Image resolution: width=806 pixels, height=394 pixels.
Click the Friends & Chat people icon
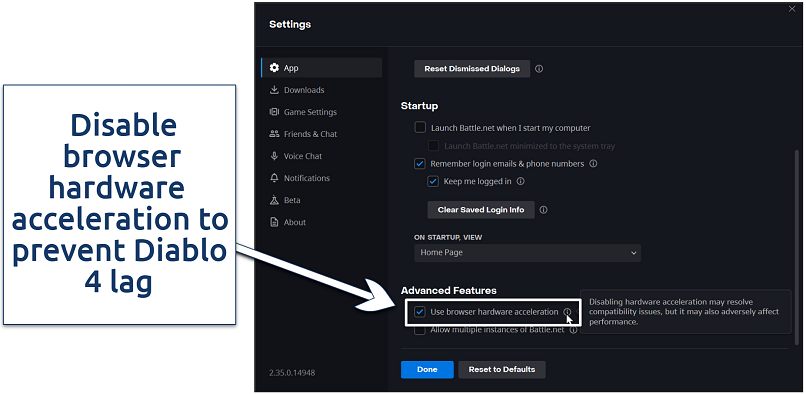click(274, 134)
